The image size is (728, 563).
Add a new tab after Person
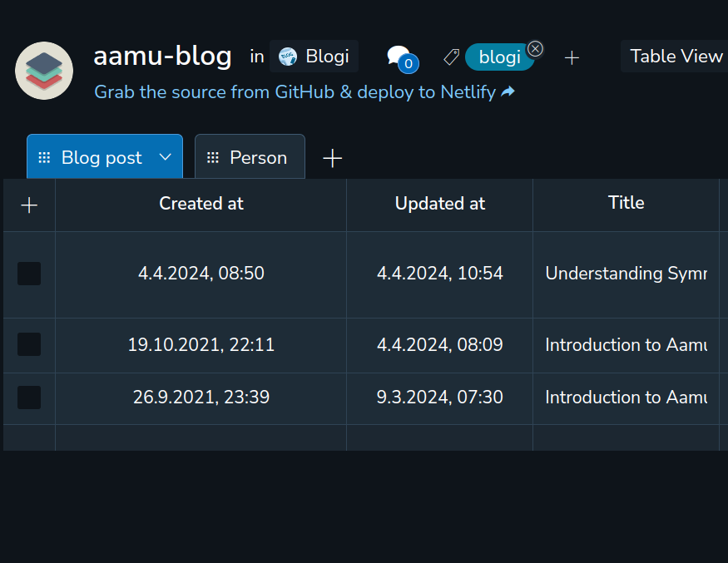point(332,158)
